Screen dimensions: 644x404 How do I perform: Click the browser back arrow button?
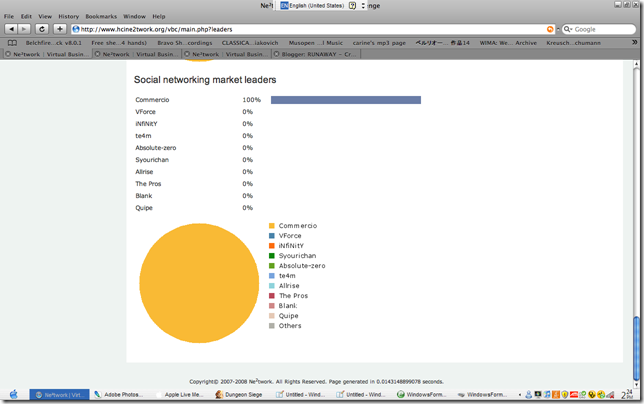[11, 29]
